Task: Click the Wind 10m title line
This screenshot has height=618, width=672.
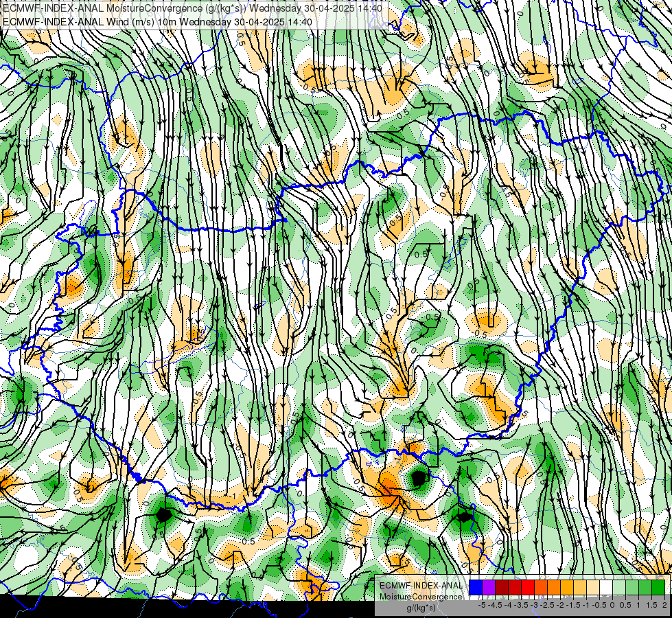Action: pos(157,21)
